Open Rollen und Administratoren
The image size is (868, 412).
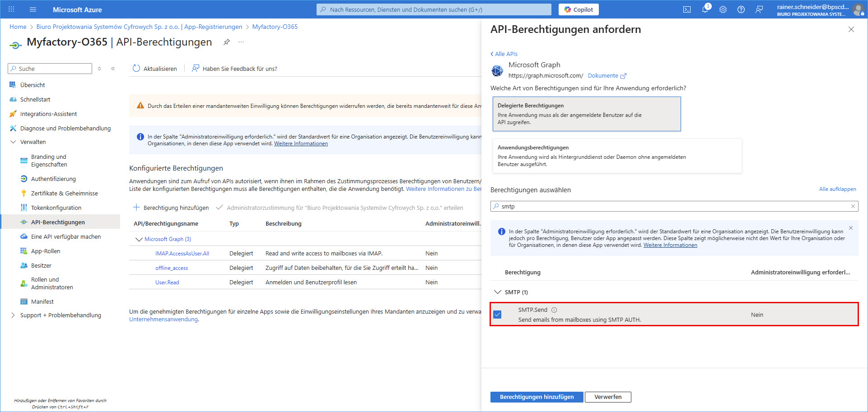click(52, 283)
